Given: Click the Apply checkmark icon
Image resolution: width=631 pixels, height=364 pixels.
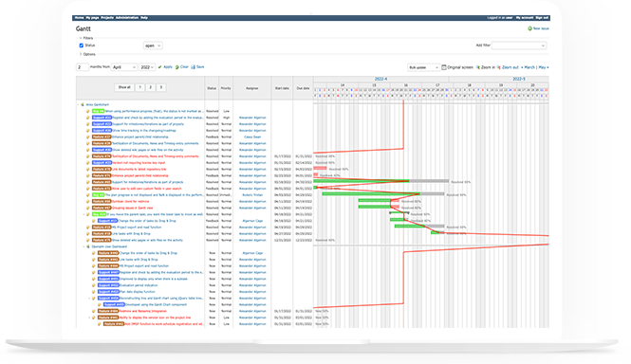Looking at the screenshot, I should coord(159,67).
